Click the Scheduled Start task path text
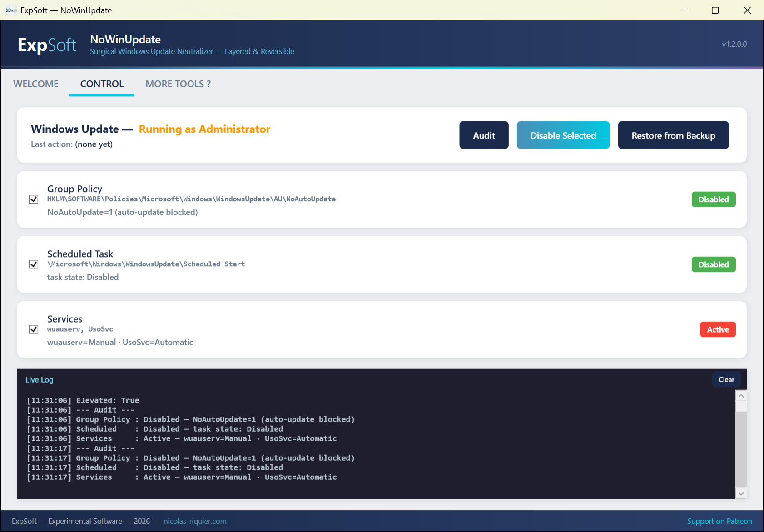764x532 pixels. point(146,264)
